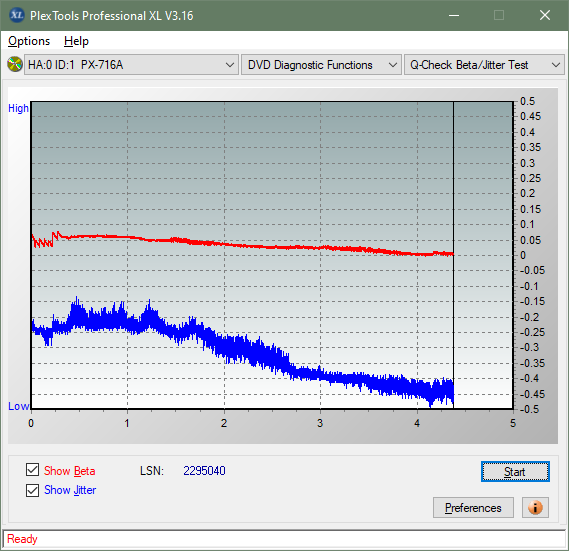
Task: Open the DVD Diagnostic Functions dropdown
Action: pos(321,65)
